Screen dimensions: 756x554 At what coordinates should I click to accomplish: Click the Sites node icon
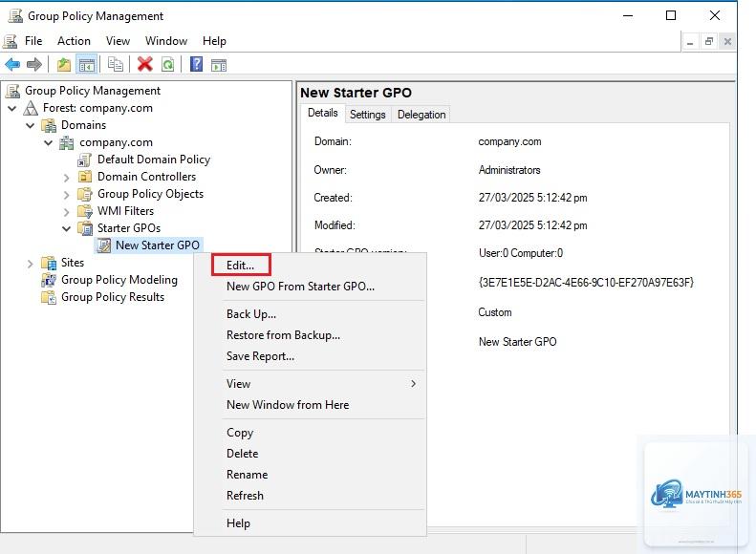[49, 263]
